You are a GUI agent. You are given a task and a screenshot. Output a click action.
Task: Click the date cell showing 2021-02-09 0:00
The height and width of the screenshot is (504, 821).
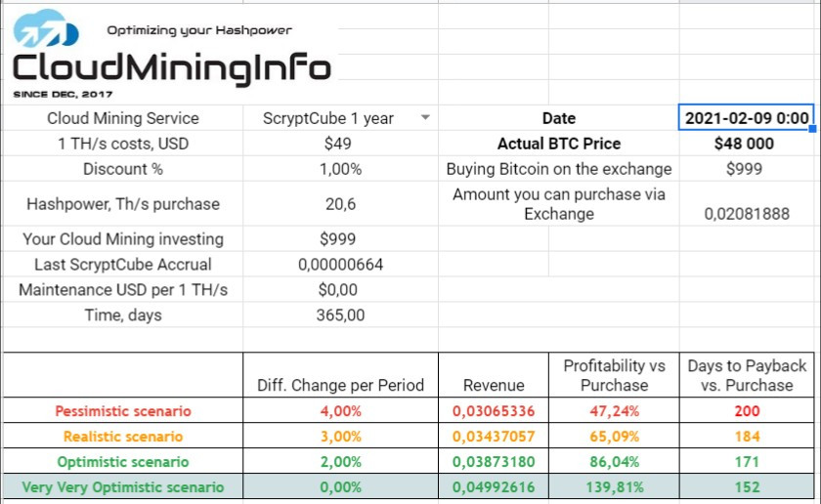(746, 118)
